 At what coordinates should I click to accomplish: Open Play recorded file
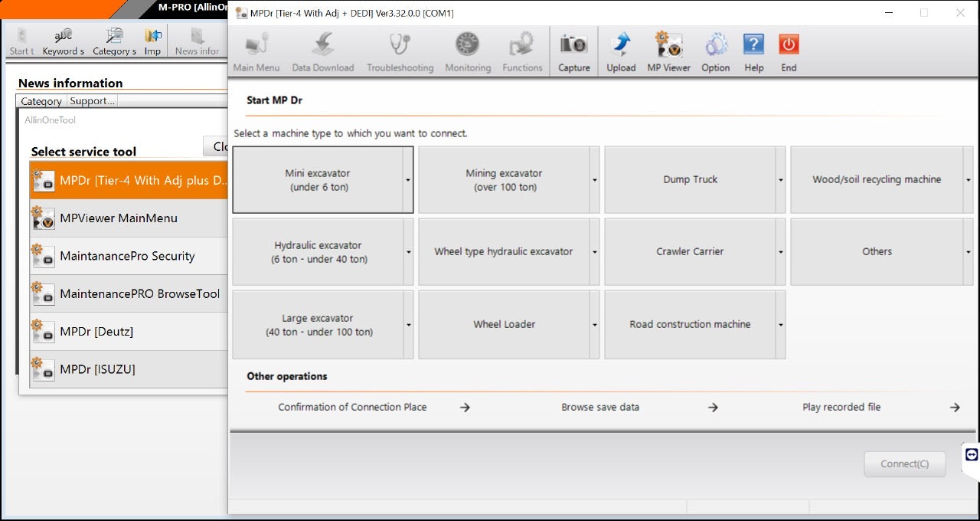(841, 407)
